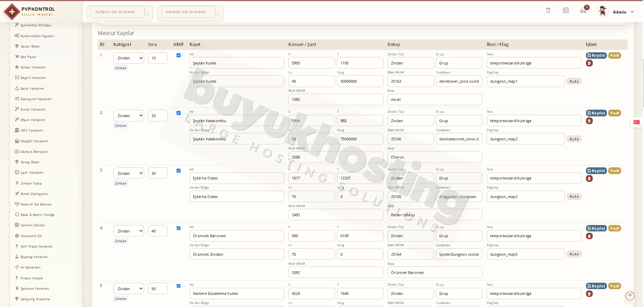
Task: Edit the Sıra field showing 10
Action: coord(158,58)
